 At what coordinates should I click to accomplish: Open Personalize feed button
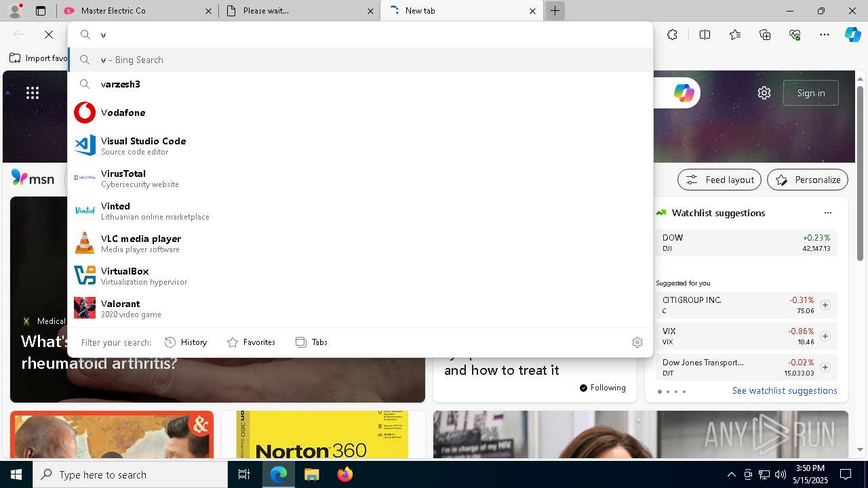click(808, 180)
